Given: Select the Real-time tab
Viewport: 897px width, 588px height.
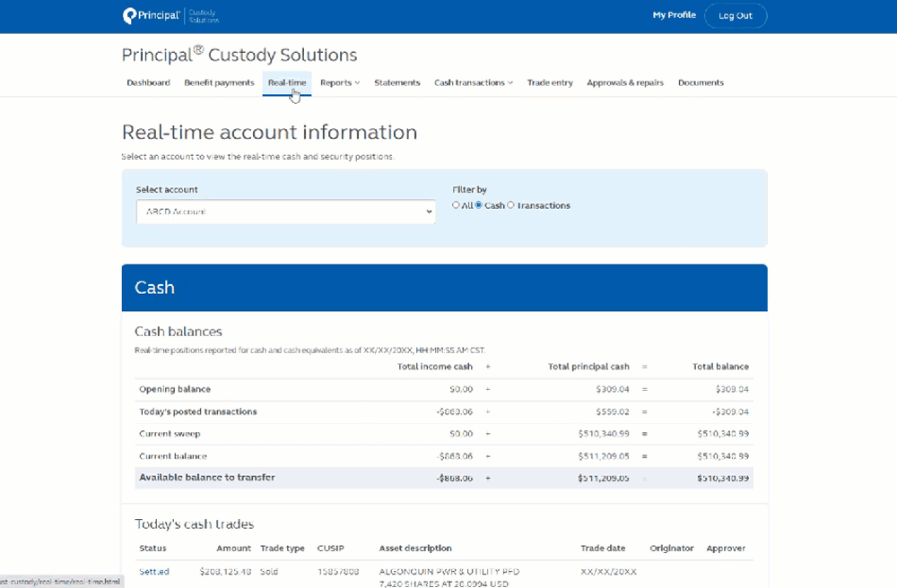Looking at the screenshot, I should coord(287,82).
